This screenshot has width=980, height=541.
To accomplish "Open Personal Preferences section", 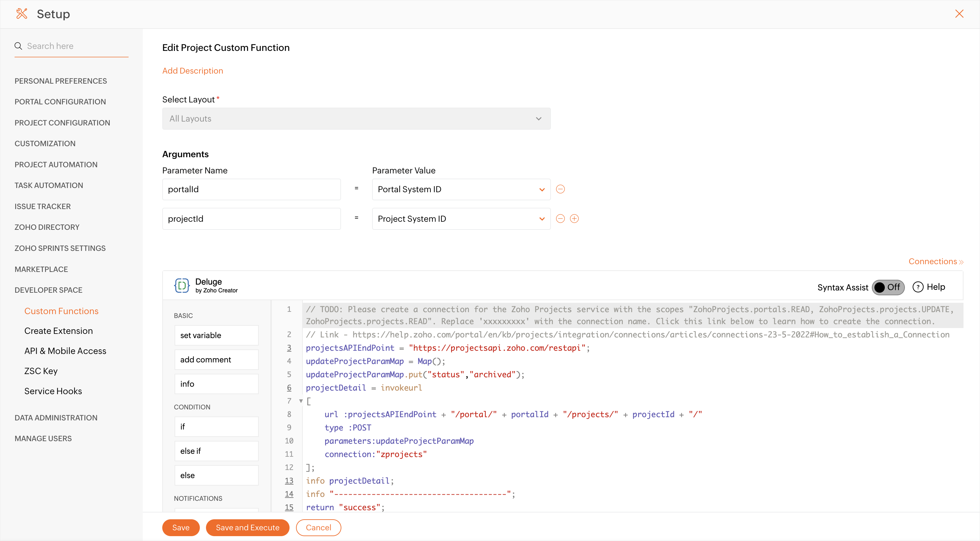I will tap(61, 81).
